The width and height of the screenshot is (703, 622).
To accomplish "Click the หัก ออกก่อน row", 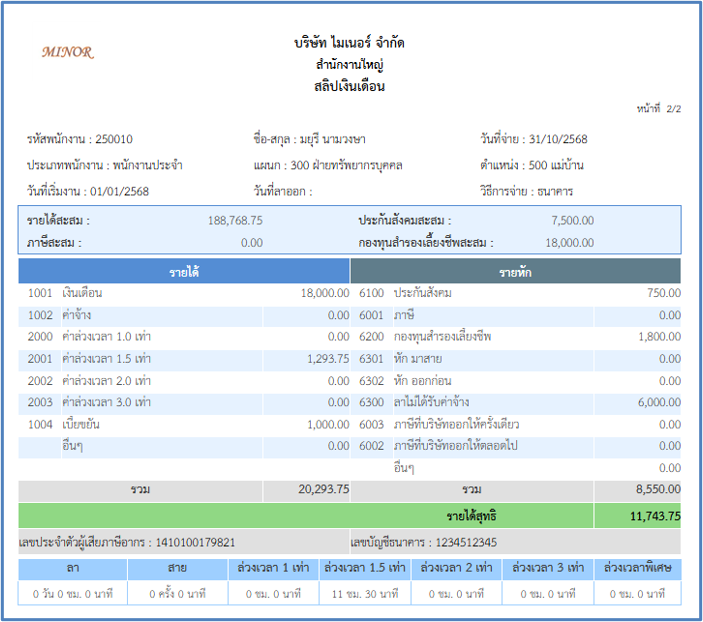I will pos(516,381).
